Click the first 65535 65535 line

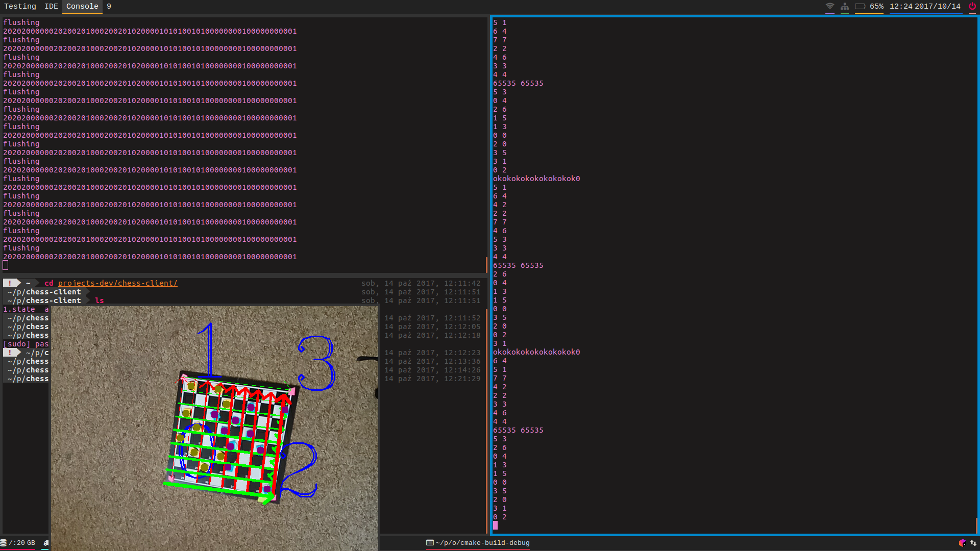coord(518,83)
